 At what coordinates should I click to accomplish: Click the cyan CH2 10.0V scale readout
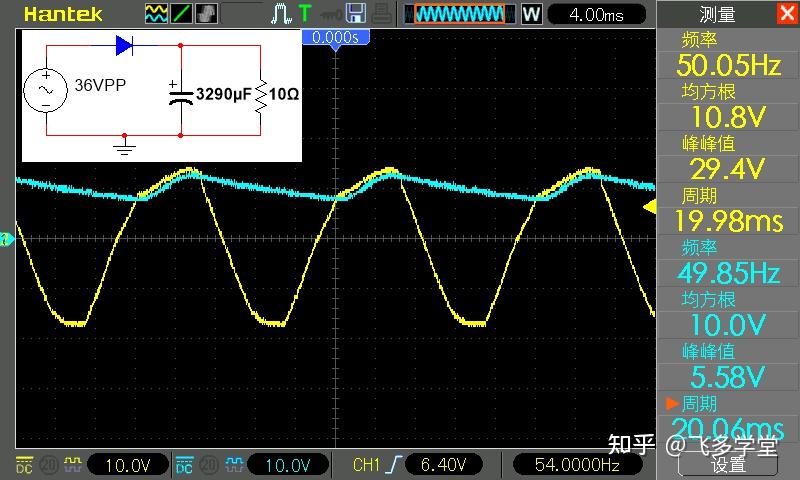pyautogui.click(x=288, y=465)
